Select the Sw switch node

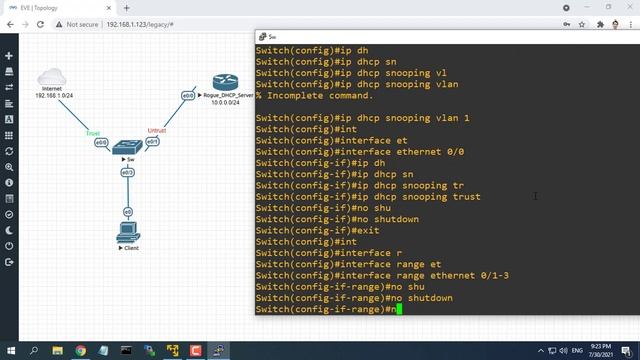(127, 147)
